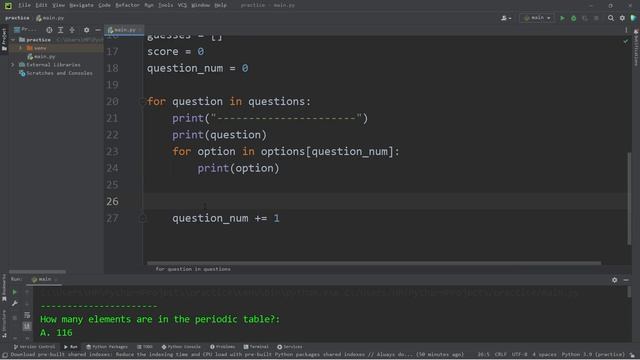Open the Code With Me user icon

tap(506, 18)
